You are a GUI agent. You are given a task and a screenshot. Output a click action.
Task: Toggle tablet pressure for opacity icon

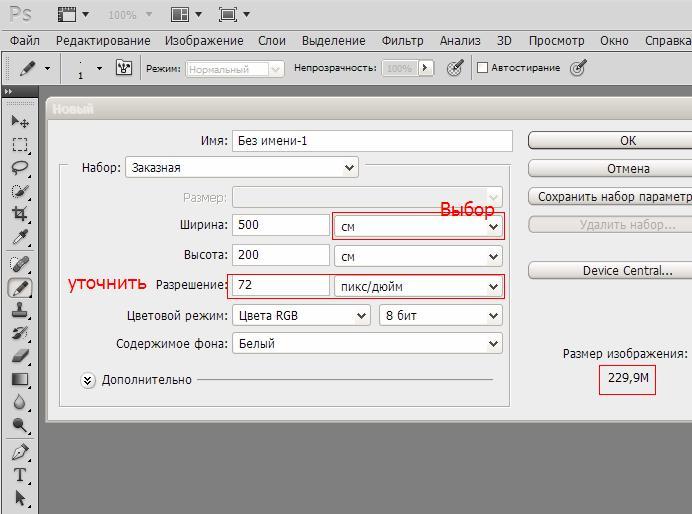[x=455, y=68]
